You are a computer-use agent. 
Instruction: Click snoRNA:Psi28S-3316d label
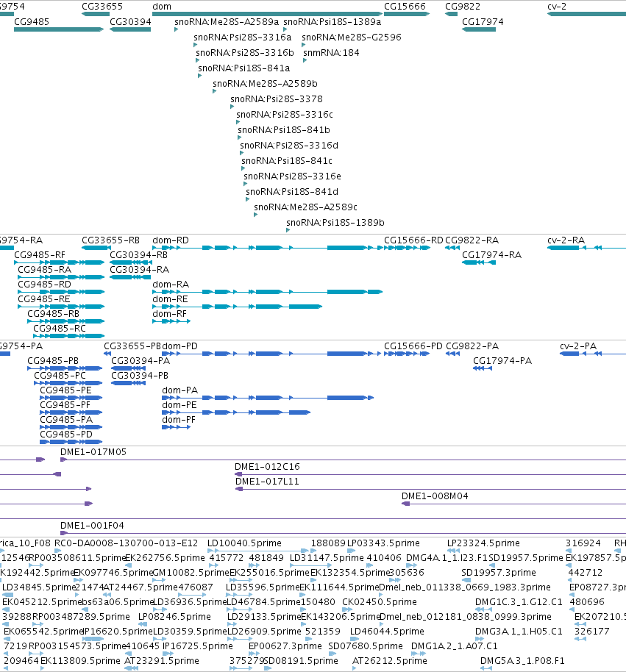click(289, 146)
